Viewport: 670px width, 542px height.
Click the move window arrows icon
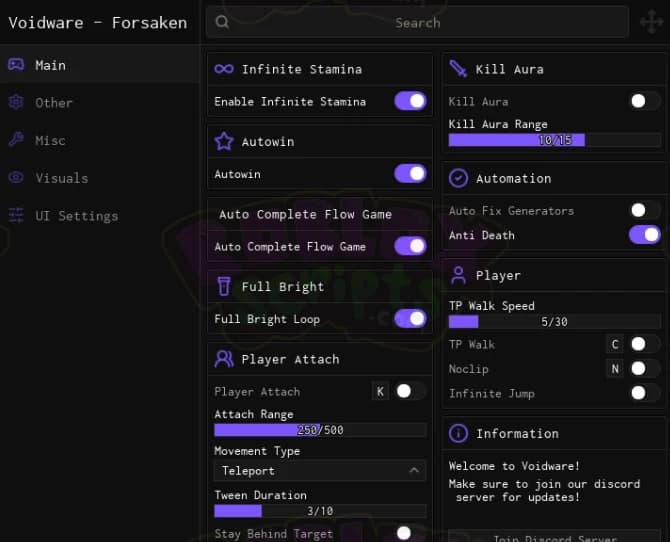coord(651,22)
